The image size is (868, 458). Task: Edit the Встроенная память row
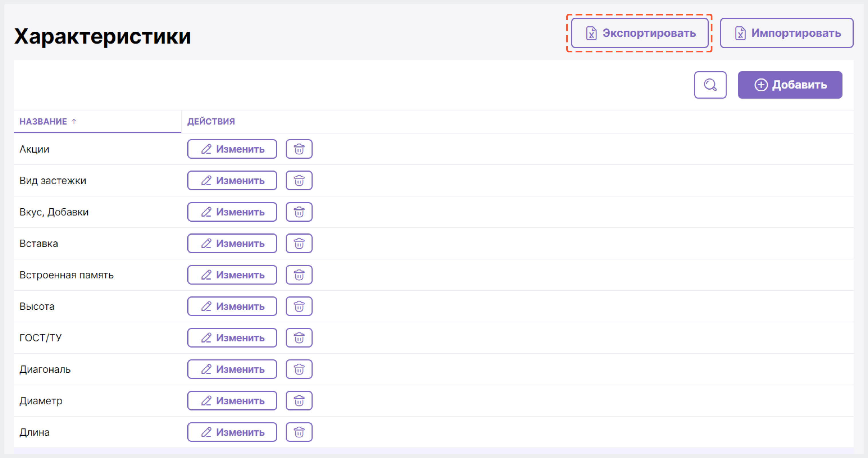coord(232,275)
